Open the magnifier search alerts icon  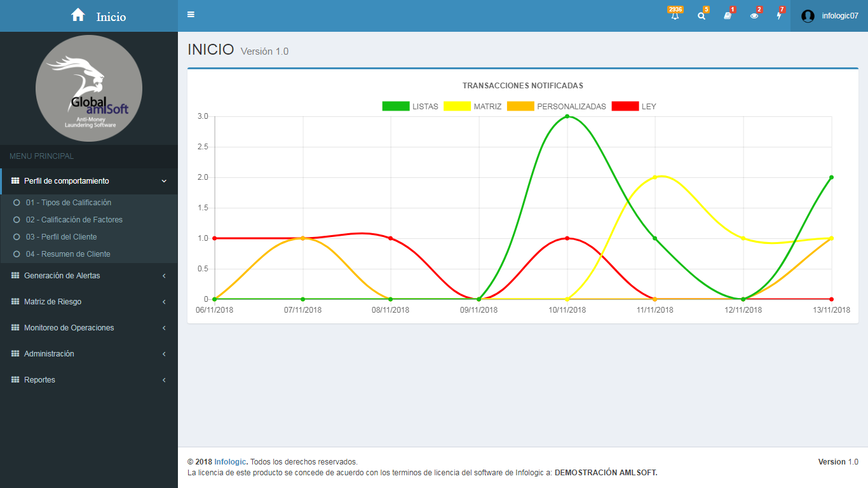coord(702,16)
